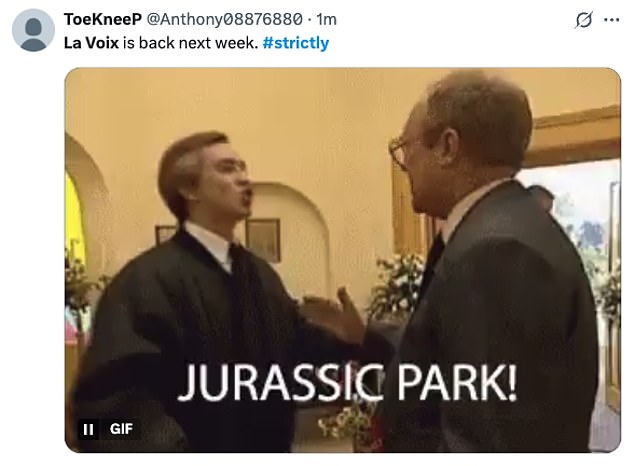Image resolution: width=634 pixels, height=466 pixels.
Task: Open the 1m tweet timestamp
Action: tap(326, 19)
